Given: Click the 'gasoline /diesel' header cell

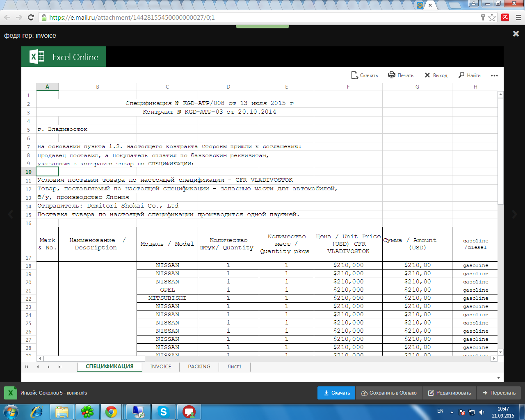Looking at the screenshot, I should (475, 244).
